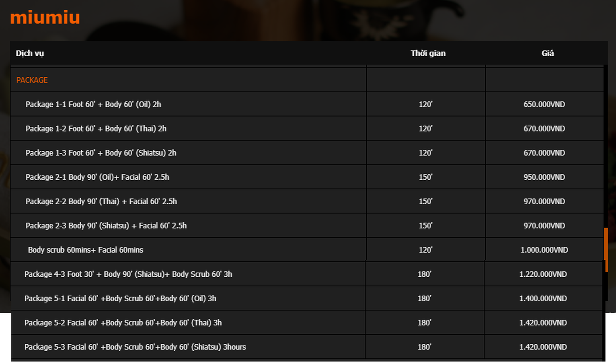This screenshot has height=364, width=616.
Task: Select Body scrub 60mins + Facial 60mins row
Action: (x=307, y=250)
